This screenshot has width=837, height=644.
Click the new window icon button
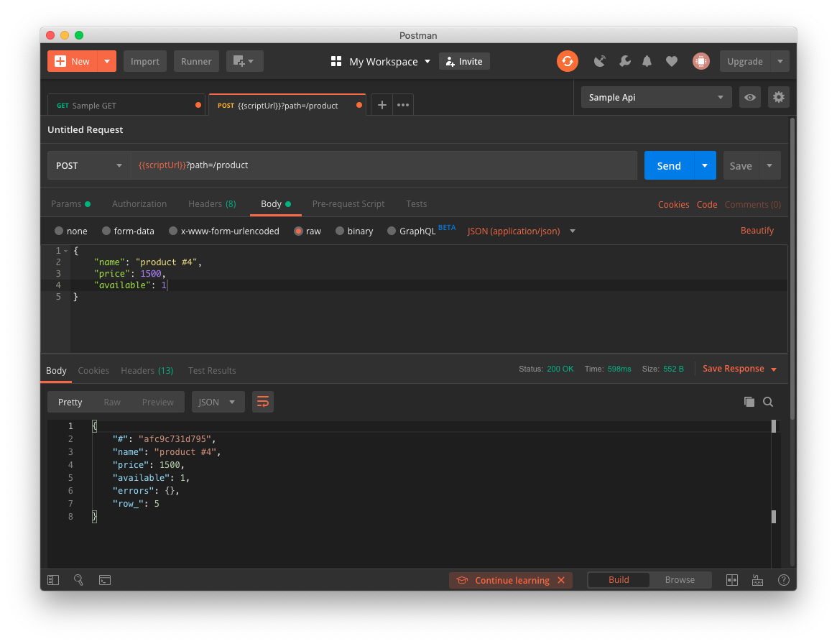pyautogui.click(x=244, y=61)
